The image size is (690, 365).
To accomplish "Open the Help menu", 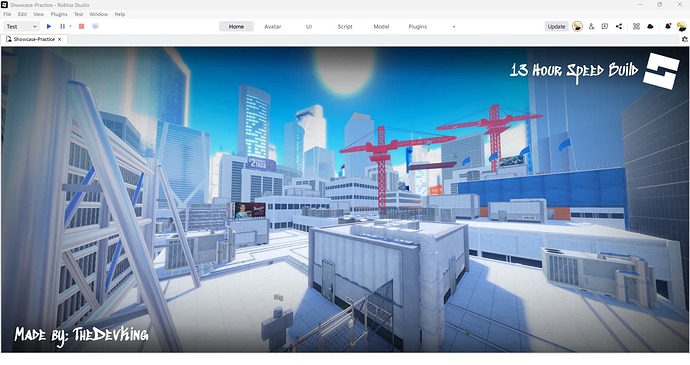I will (x=120, y=14).
